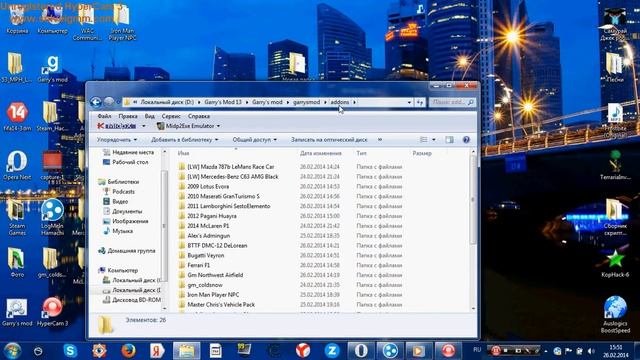The width and height of the screenshot is (640, 360).
Task: Select the Bugatti Veyron folder
Action: point(206,255)
